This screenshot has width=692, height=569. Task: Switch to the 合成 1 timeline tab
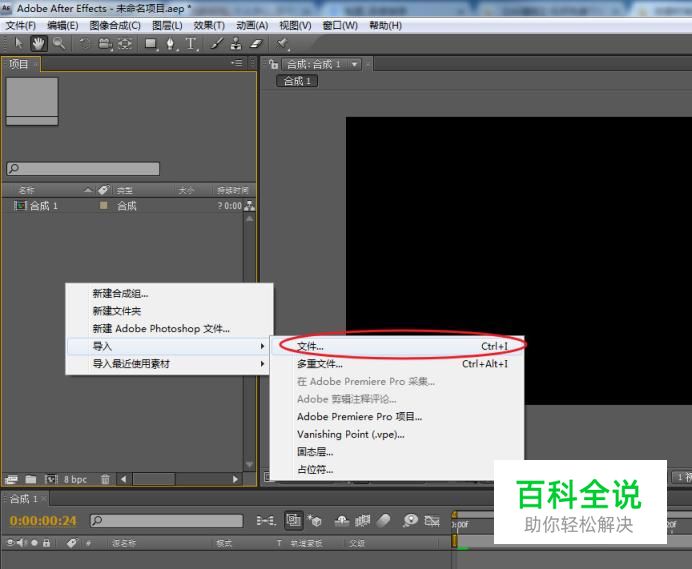23,499
